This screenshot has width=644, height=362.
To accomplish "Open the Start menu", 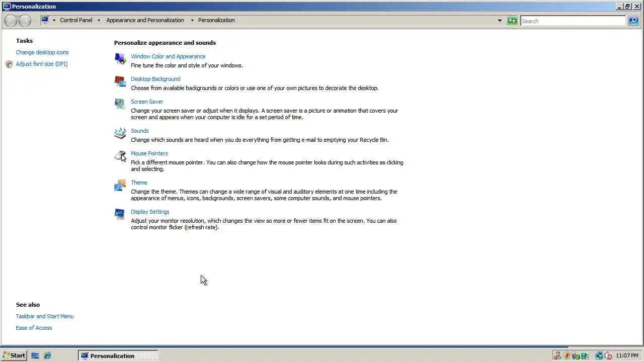I will pyautogui.click(x=14, y=355).
